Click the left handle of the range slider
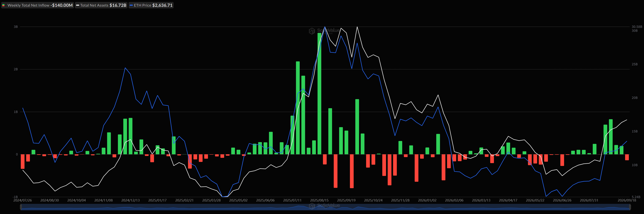The image size is (644, 214). pos(21,207)
